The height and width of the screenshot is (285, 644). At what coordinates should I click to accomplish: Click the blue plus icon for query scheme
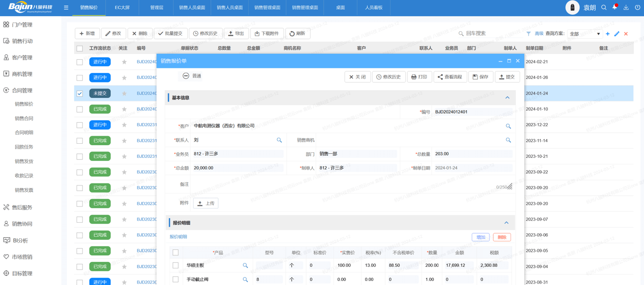(608, 34)
